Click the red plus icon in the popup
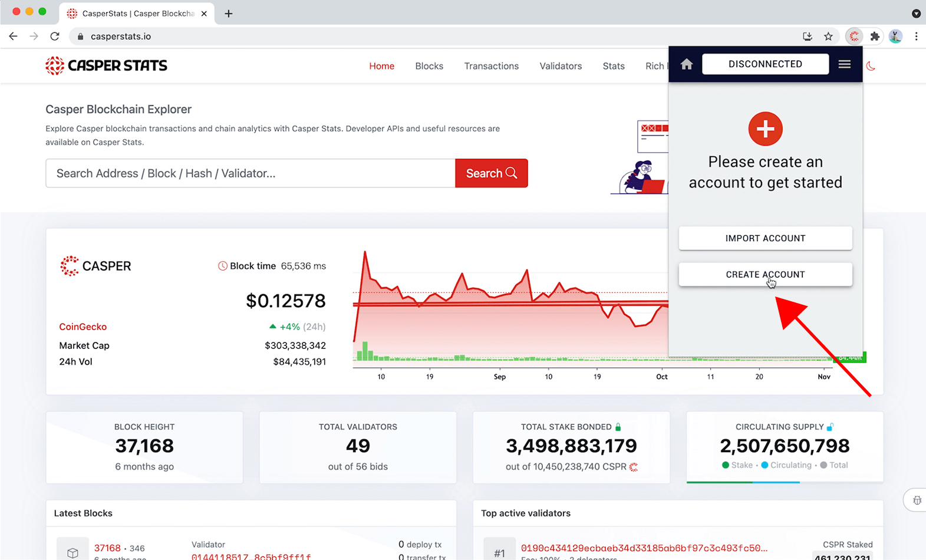Image resolution: width=926 pixels, height=560 pixels. 765,129
